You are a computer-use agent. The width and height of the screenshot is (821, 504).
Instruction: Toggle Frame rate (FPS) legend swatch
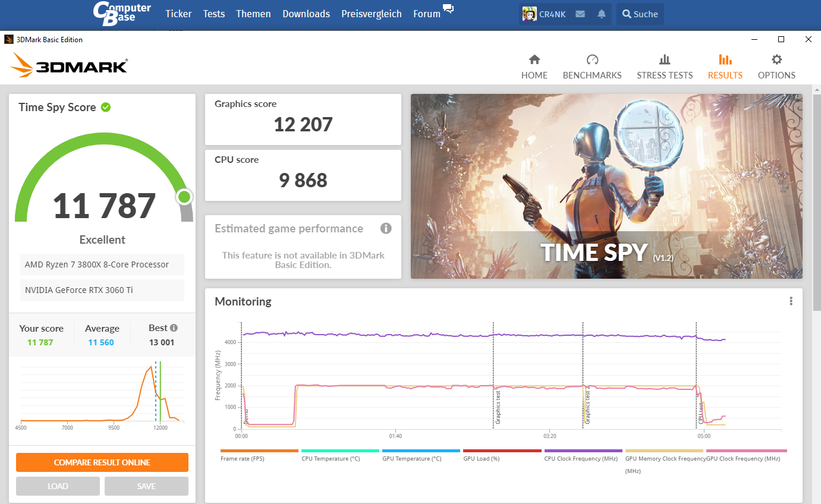(x=259, y=451)
